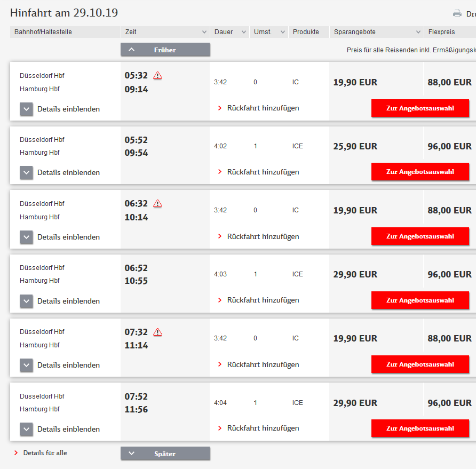Add return trip to 05:52 connection

pyautogui.click(x=263, y=172)
